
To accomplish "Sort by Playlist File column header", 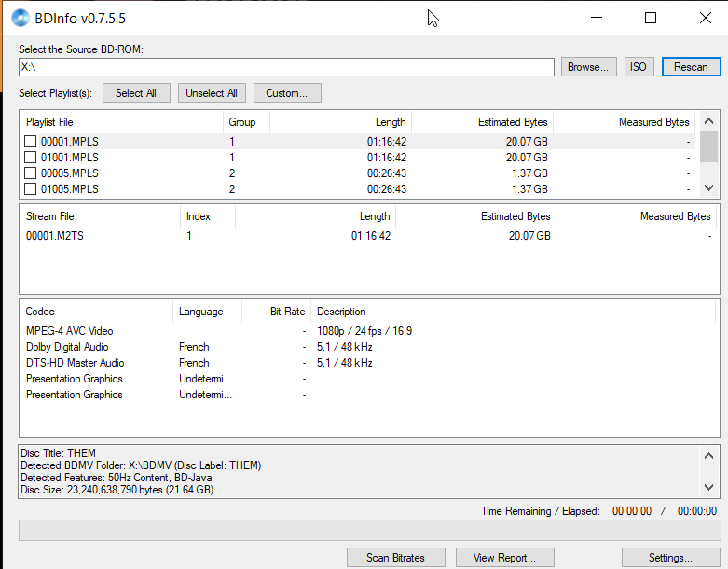I will coord(121,122).
